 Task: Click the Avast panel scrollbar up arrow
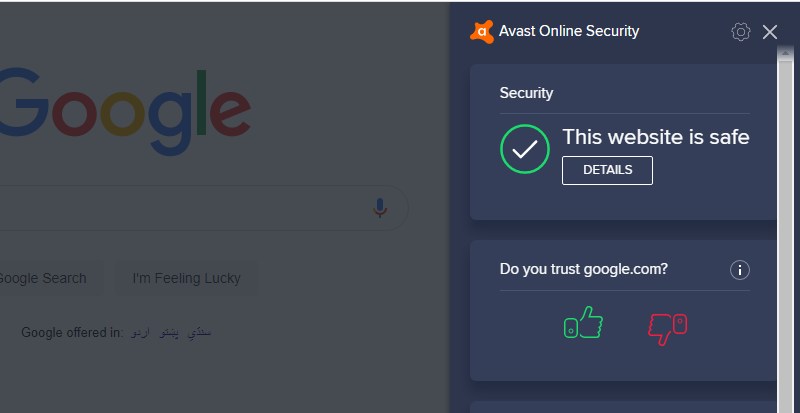click(x=785, y=53)
